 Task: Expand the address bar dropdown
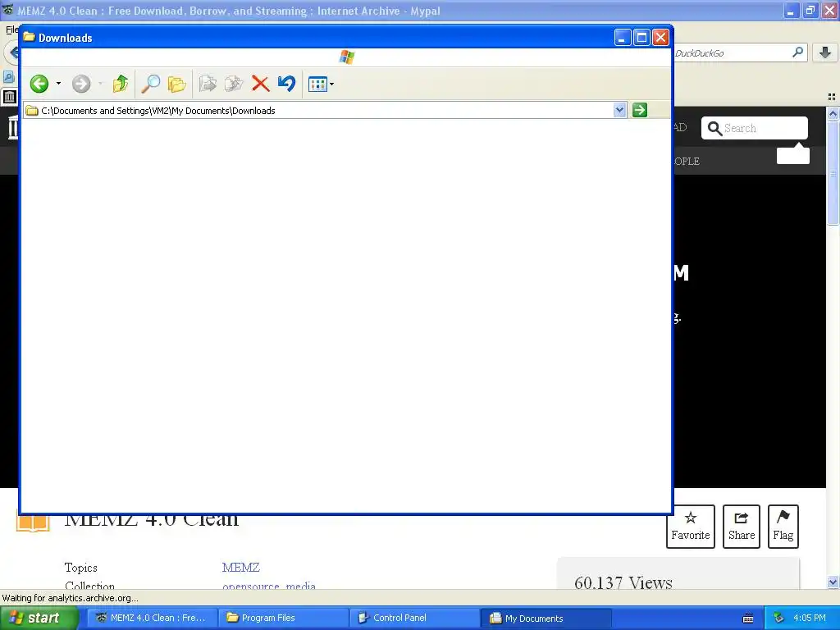click(x=619, y=111)
